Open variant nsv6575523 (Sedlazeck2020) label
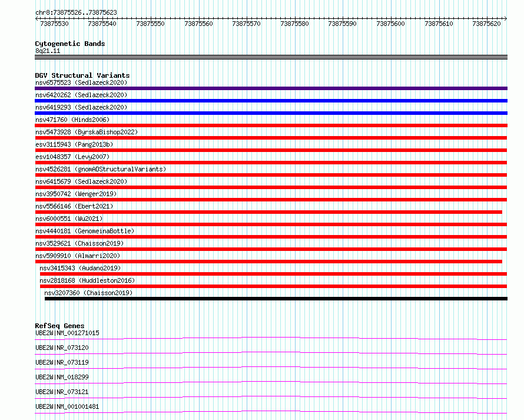 [81, 82]
